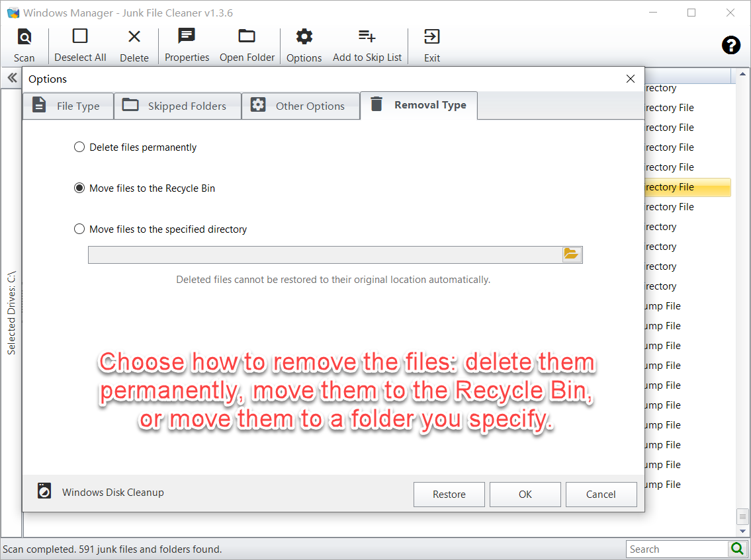The width and height of the screenshot is (751, 560).
Task: Choose Move files to the Recycle Bin
Action: point(144,188)
